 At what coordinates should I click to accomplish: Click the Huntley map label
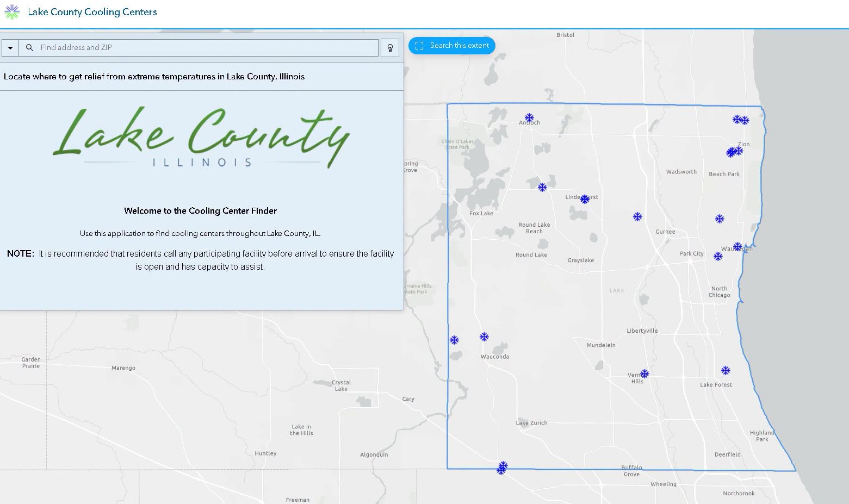[x=265, y=453]
